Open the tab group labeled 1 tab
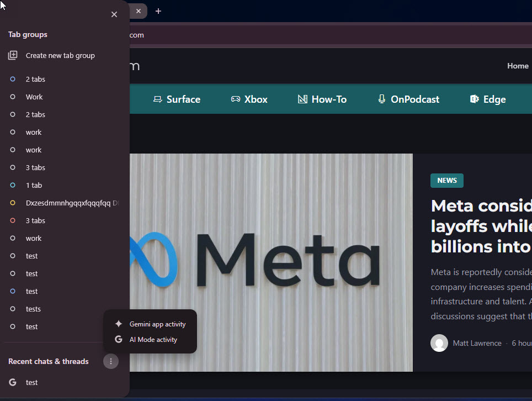The height and width of the screenshot is (401, 532). click(34, 185)
